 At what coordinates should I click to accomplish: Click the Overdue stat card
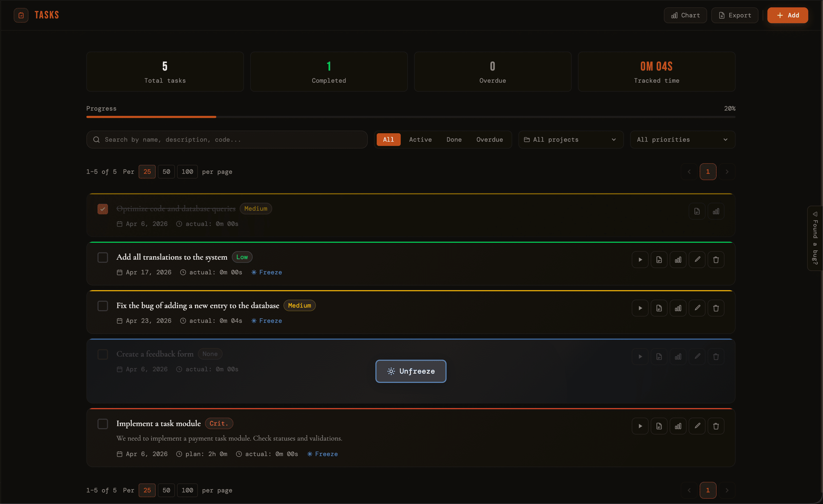click(x=493, y=71)
